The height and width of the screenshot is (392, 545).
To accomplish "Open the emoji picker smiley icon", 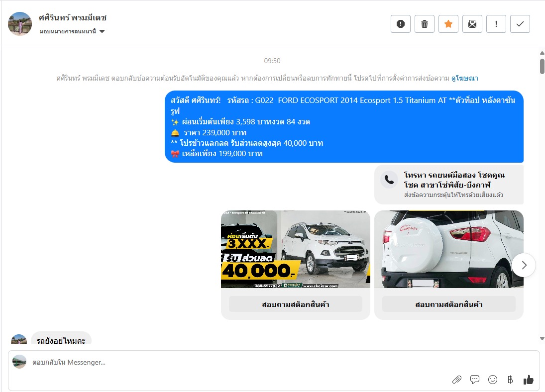I will [x=493, y=380].
